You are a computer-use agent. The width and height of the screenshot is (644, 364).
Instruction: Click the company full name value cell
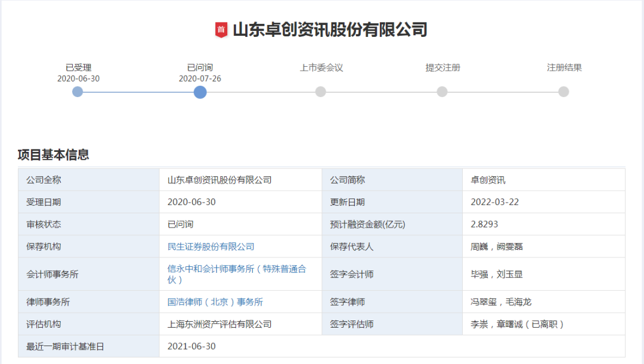click(241, 180)
